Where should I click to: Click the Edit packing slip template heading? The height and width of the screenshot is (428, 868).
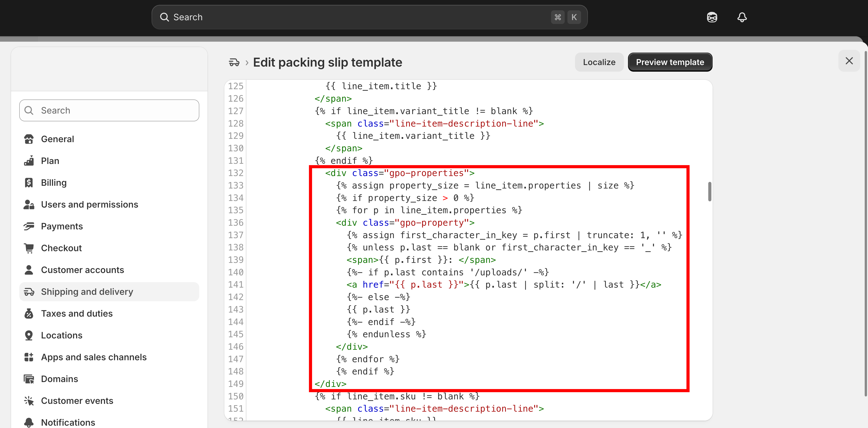327,62
